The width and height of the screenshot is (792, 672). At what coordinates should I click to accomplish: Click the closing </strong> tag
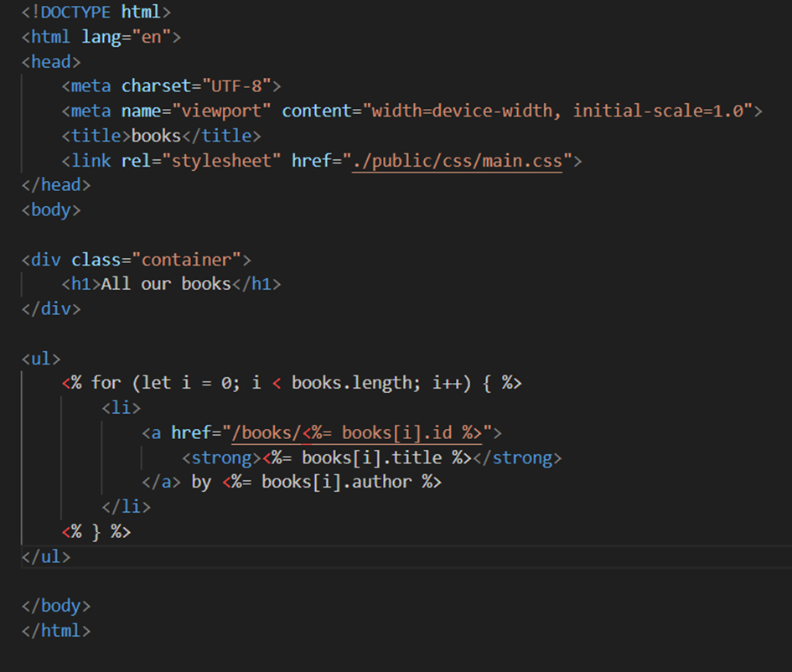[517, 457]
